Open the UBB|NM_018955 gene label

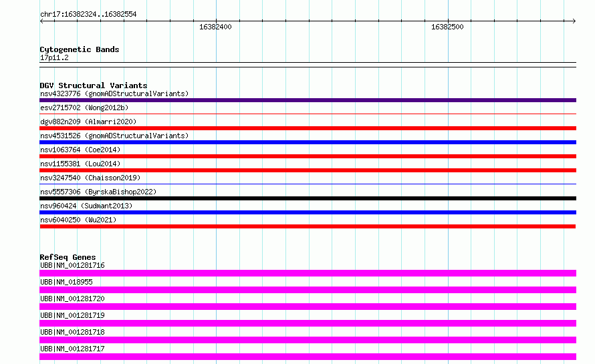point(66,282)
